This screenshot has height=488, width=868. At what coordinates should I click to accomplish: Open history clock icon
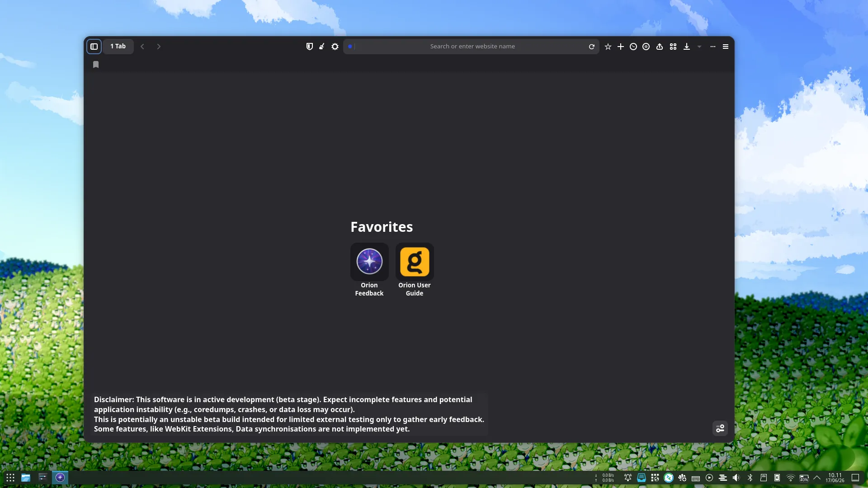tap(633, 47)
